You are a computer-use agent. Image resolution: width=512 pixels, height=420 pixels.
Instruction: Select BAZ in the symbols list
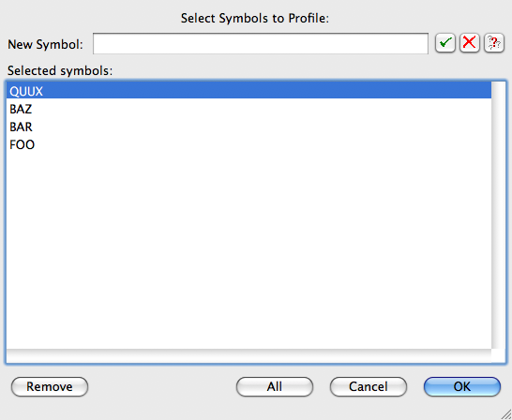coord(248,109)
